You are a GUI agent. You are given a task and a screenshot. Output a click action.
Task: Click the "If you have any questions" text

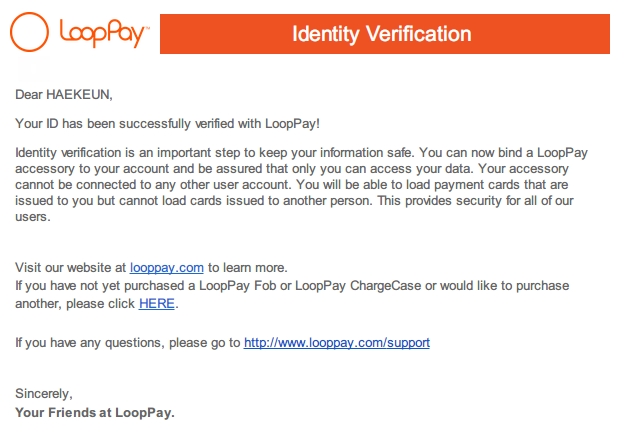tap(90, 342)
